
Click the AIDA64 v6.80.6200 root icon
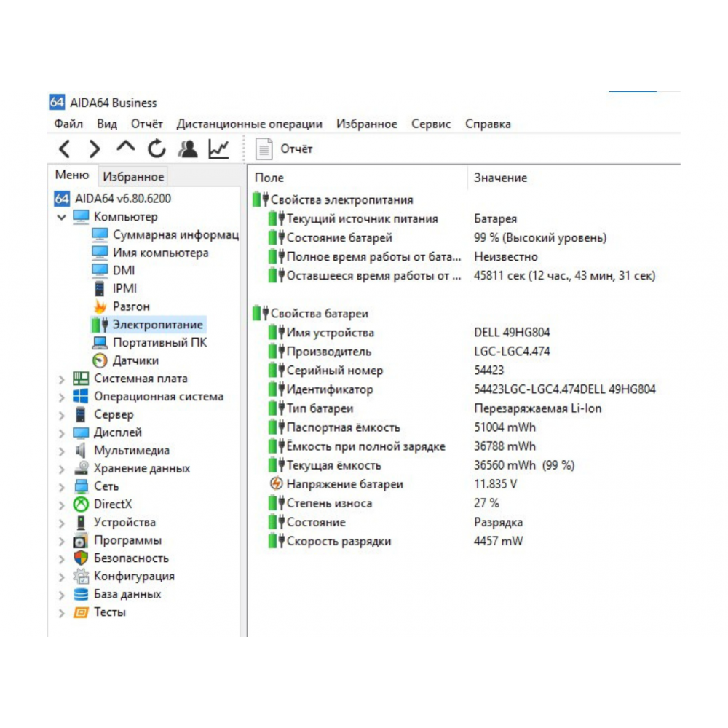point(62,199)
